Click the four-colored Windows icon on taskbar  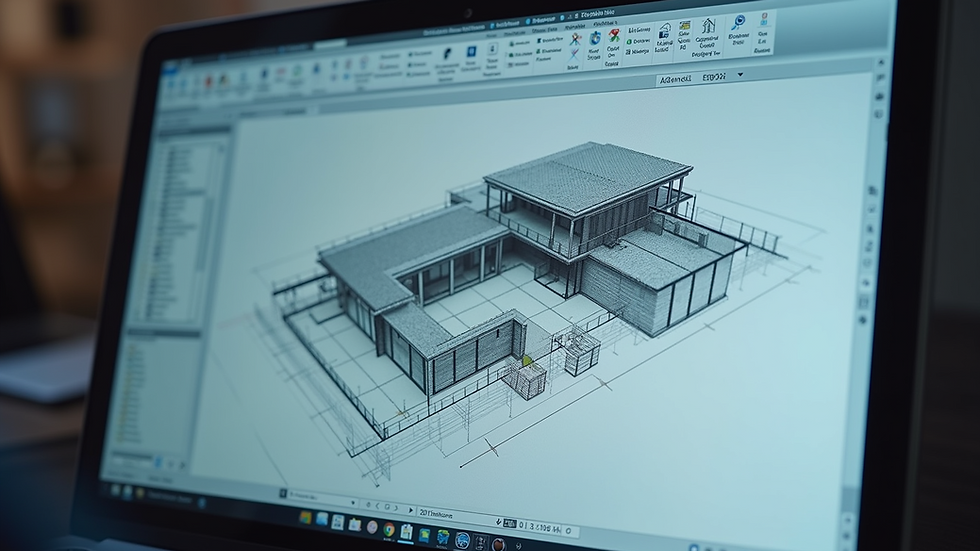306,517
